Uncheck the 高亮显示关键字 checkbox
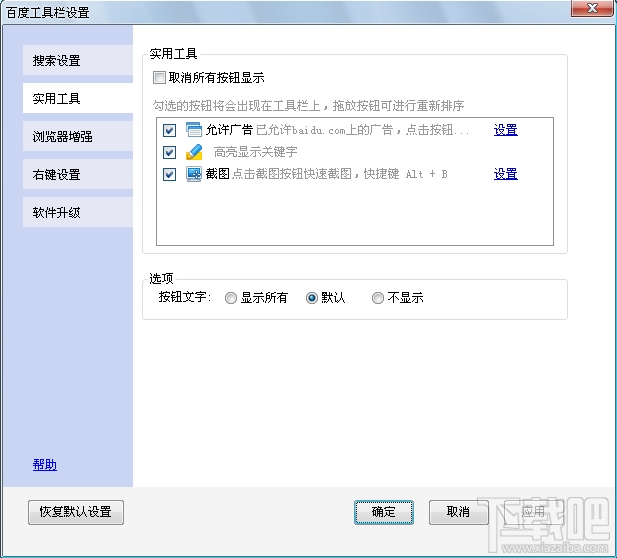Viewport: 617px width, 558px height. (169, 152)
